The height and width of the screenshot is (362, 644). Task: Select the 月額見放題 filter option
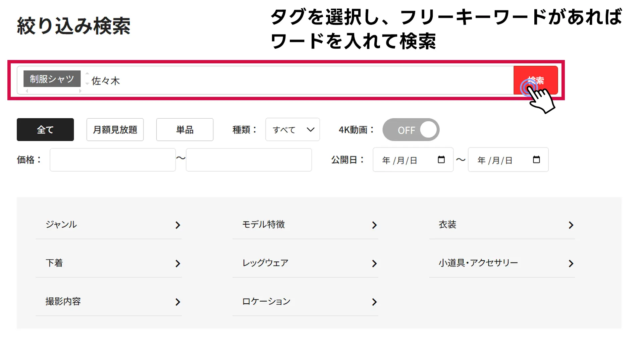point(115,130)
